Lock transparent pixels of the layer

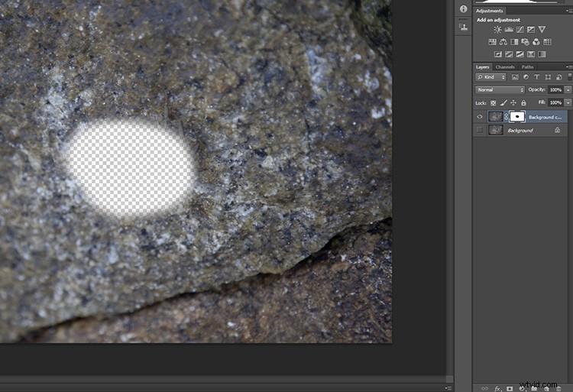click(x=493, y=103)
